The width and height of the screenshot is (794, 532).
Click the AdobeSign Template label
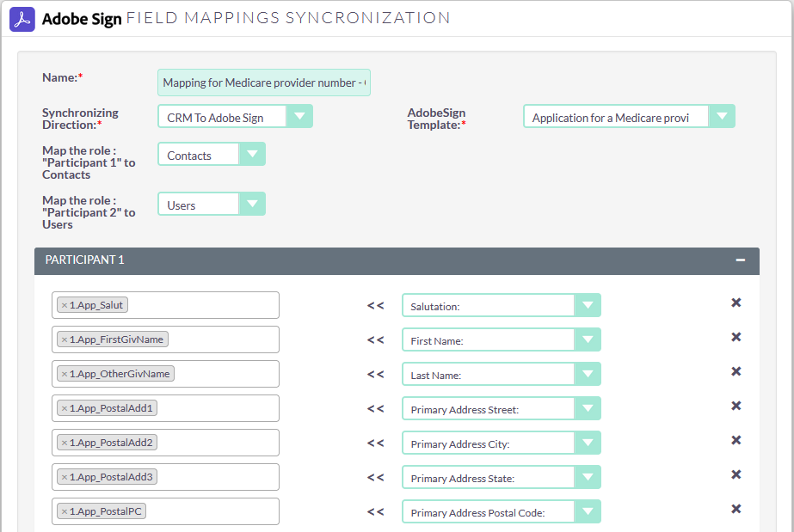tap(436, 119)
